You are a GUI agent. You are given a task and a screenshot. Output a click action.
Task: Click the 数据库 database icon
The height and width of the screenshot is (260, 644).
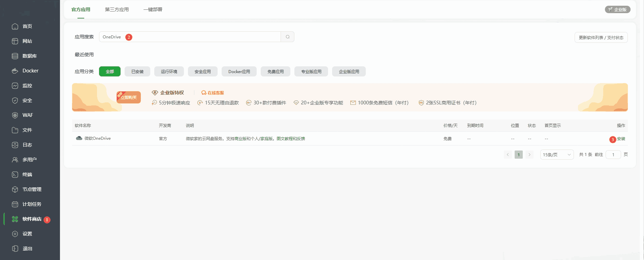15,56
